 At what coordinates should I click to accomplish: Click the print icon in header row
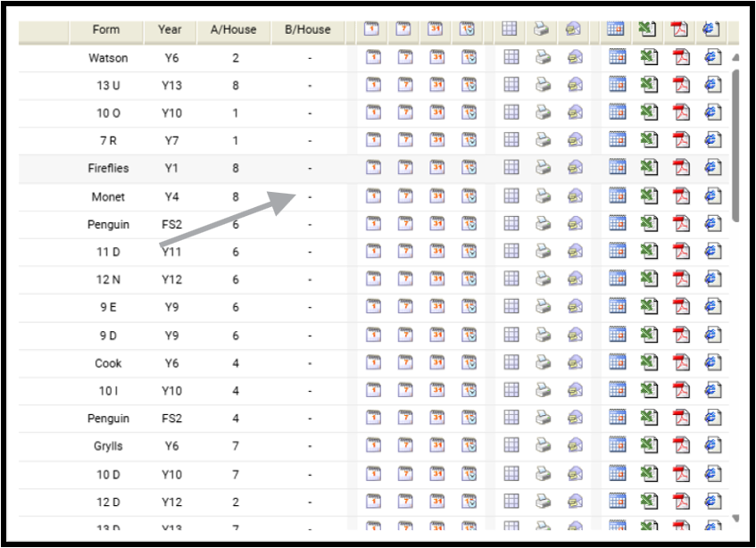pyautogui.click(x=542, y=29)
